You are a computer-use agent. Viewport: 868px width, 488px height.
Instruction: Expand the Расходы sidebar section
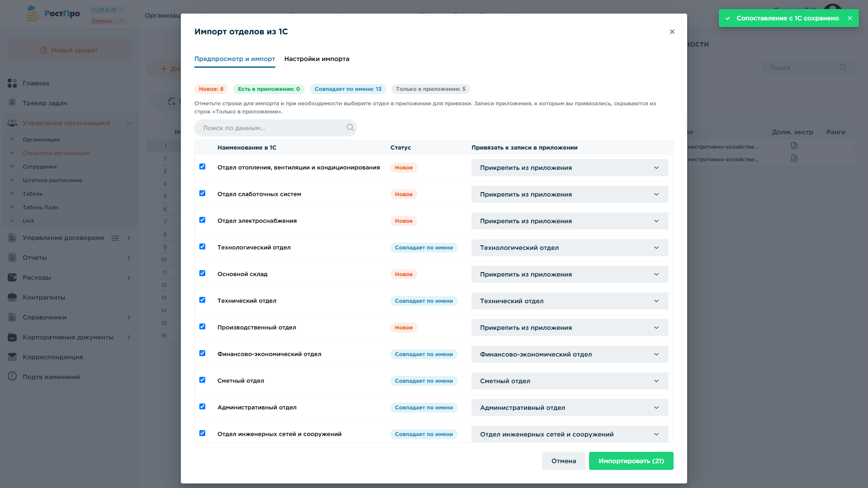pyautogui.click(x=129, y=277)
